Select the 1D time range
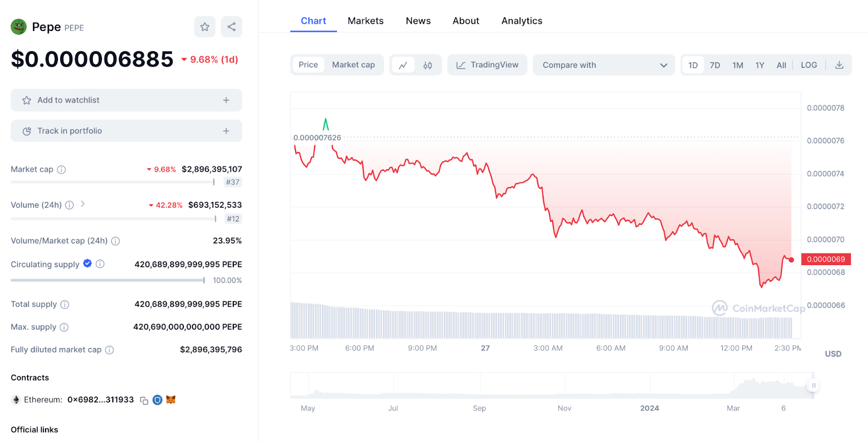Screen dimensions: 868x443 click(693, 65)
